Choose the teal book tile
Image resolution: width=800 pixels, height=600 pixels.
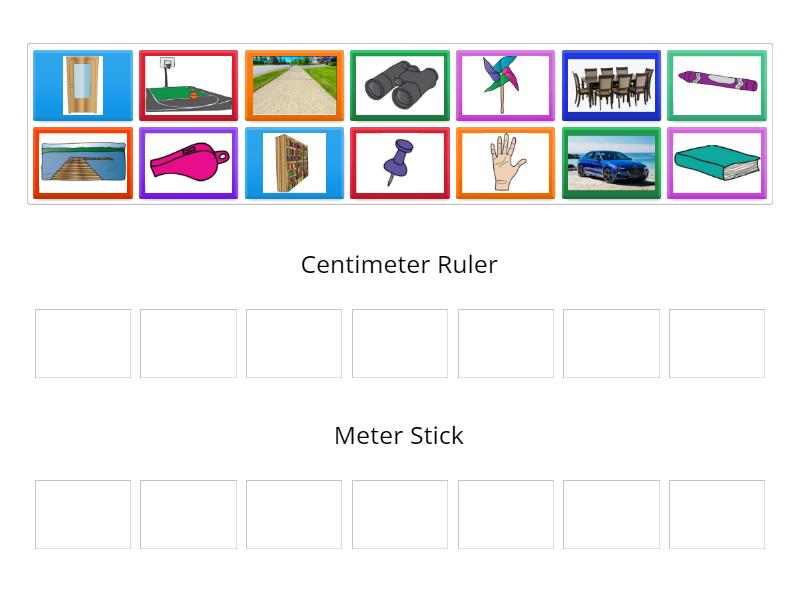(x=717, y=163)
